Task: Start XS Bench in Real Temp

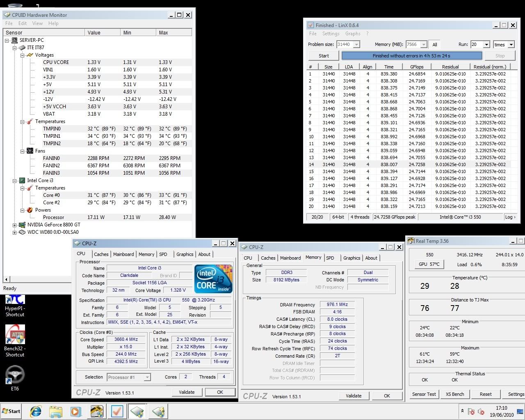Action: pyautogui.click(x=455, y=394)
